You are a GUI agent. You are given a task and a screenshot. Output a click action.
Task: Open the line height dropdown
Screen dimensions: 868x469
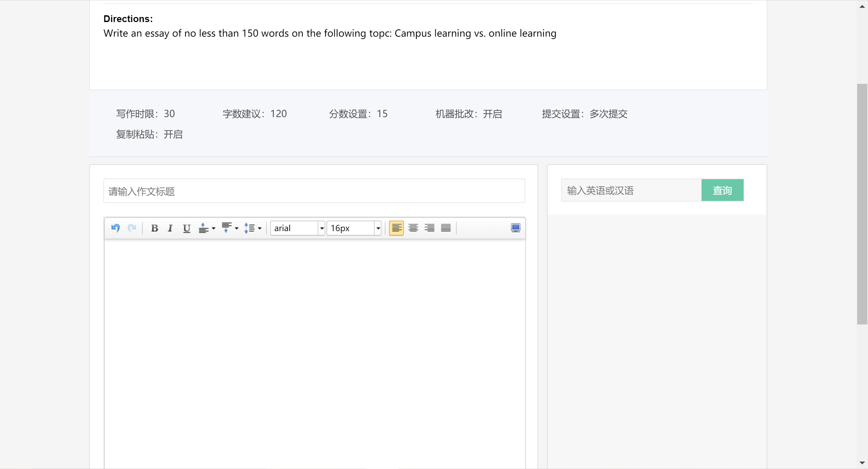click(253, 228)
